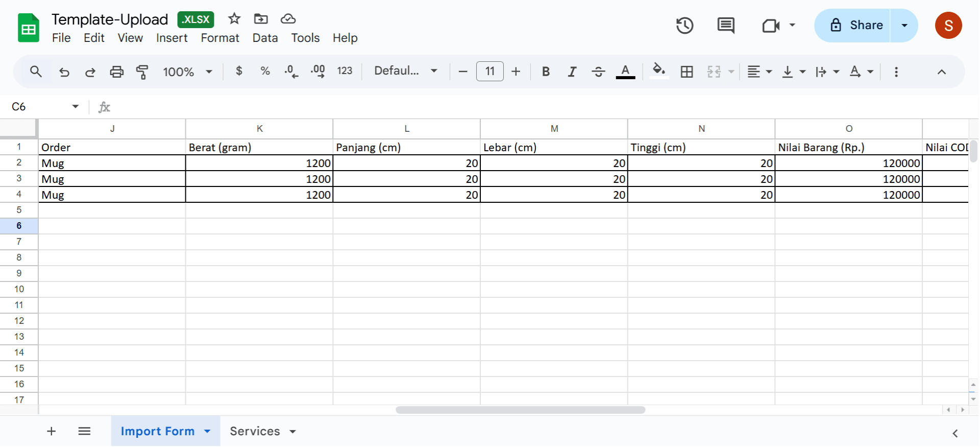This screenshot has height=447, width=980.
Task: Click the undo arrow icon
Action: (x=64, y=72)
